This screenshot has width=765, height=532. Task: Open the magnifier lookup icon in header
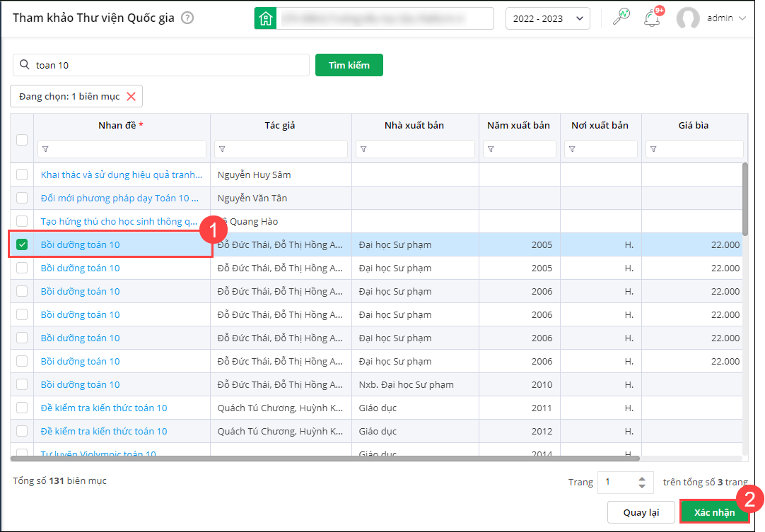pos(621,18)
